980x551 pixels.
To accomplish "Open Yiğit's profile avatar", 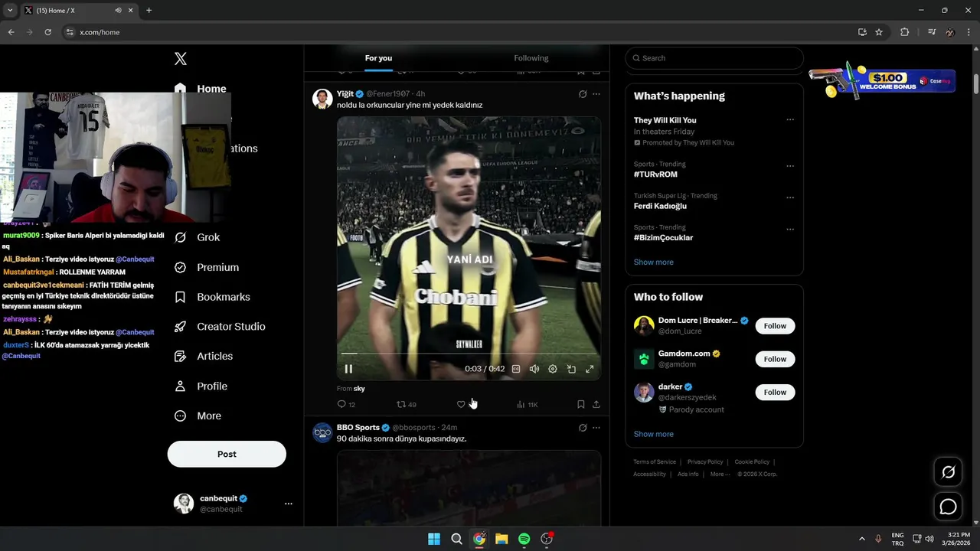I will point(322,99).
